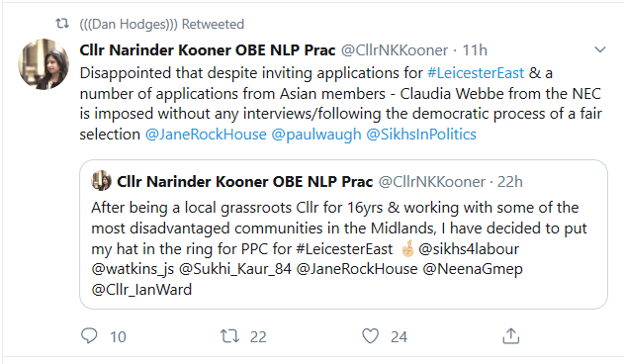Open (((Dan Hodges))) Retweeted profile link
Image resolution: width=624 pixels, height=364 pixels.
161,25
